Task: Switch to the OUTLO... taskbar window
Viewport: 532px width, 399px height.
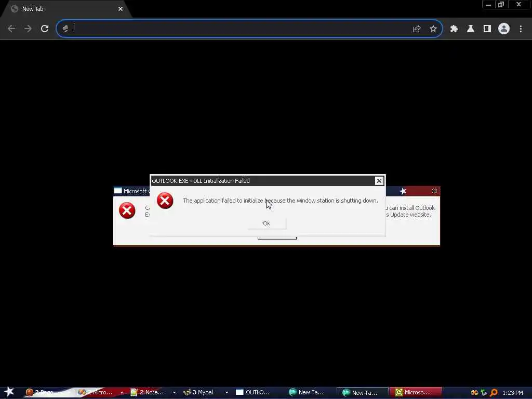Action: point(258,392)
